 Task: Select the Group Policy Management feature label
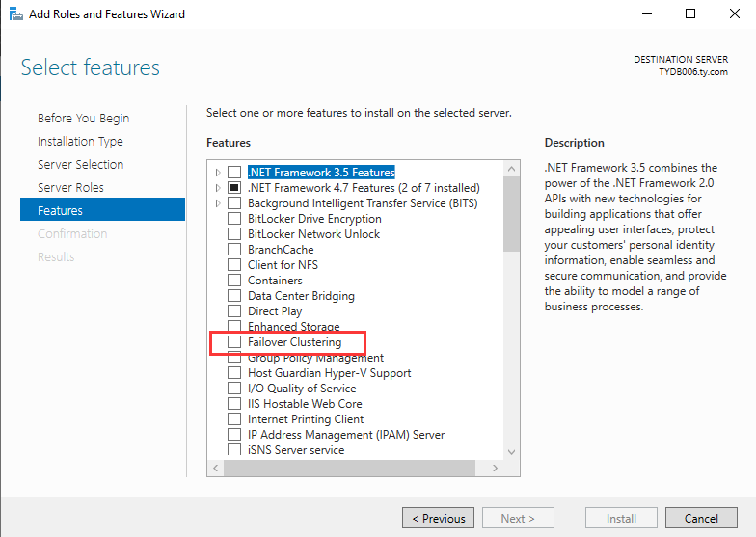pos(315,358)
